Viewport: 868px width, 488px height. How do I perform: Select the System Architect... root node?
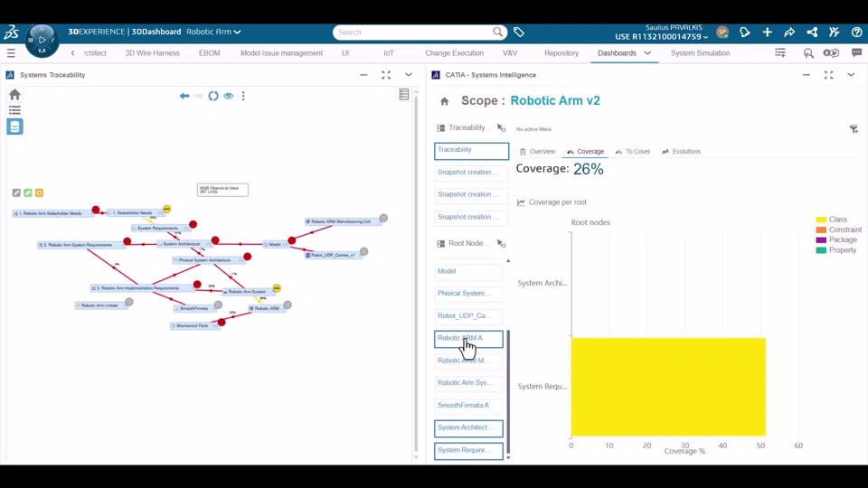click(468, 427)
